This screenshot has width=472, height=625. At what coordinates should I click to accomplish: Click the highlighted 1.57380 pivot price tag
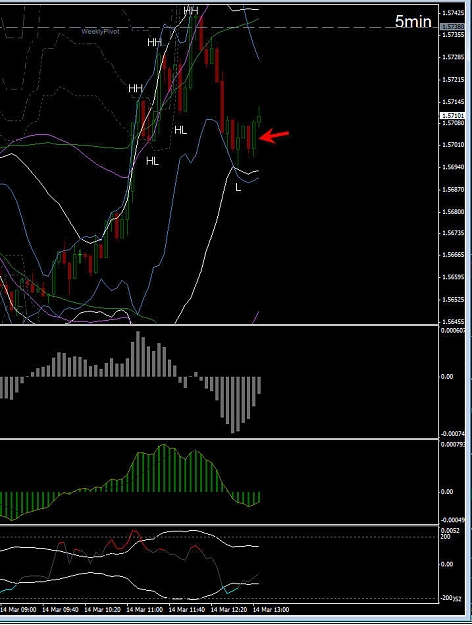[x=453, y=26]
